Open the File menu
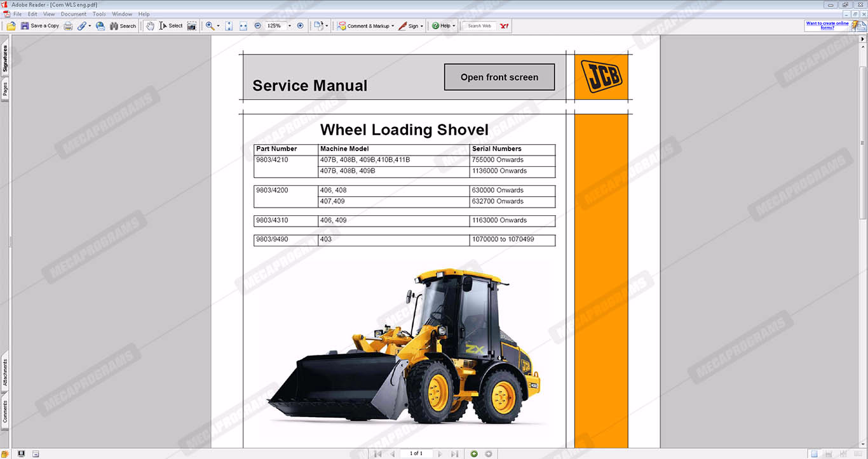 (x=17, y=14)
